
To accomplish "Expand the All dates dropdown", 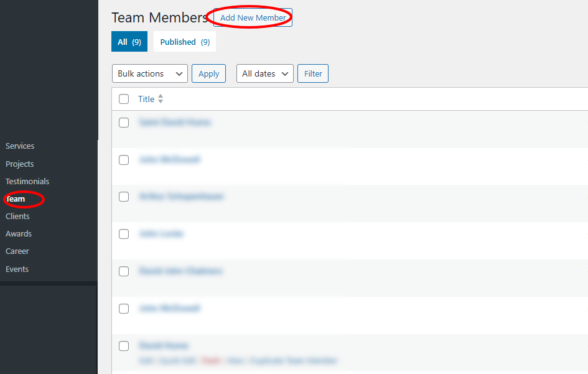I will 265,73.
